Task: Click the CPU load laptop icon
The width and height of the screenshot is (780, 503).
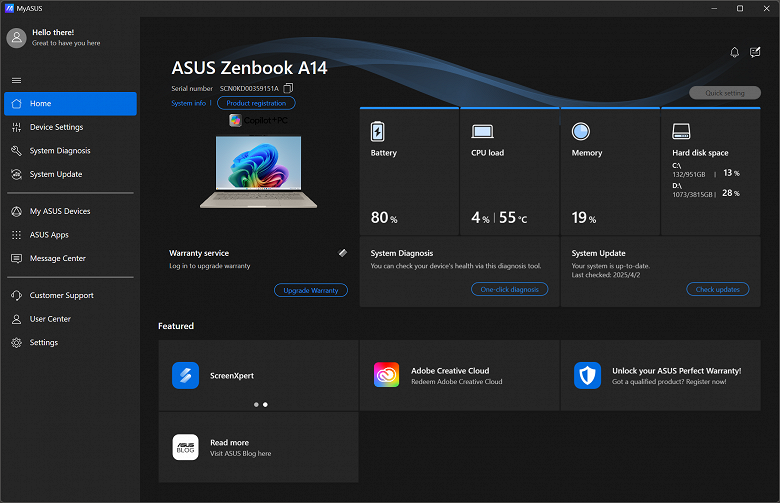Action: click(x=483, y=131)
